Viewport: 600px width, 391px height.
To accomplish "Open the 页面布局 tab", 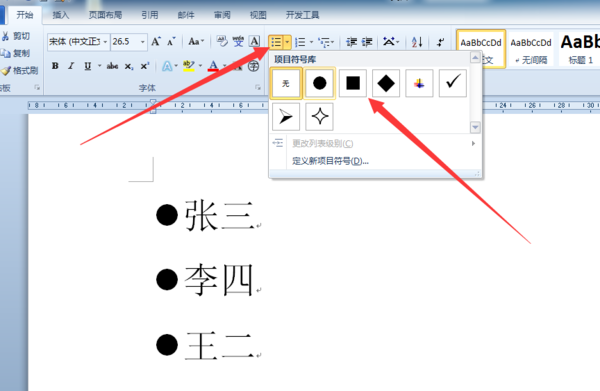I will pyautogui.click(x=105, y=15).
